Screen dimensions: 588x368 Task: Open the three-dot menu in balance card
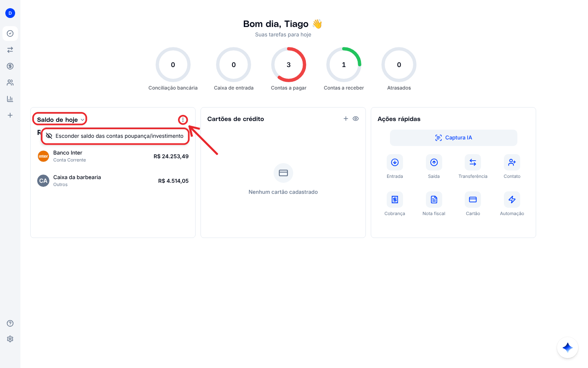[183, 120]
